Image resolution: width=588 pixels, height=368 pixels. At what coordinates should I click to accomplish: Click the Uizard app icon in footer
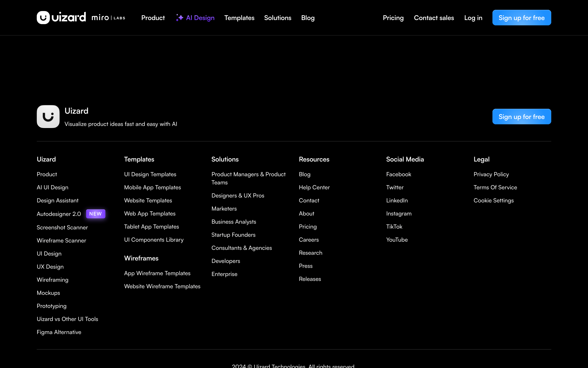pyautogui.click(x=48, y=117)
